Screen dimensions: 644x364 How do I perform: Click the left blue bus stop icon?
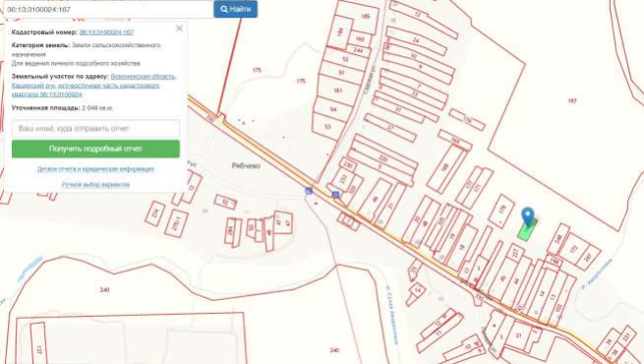coord(309,191)
